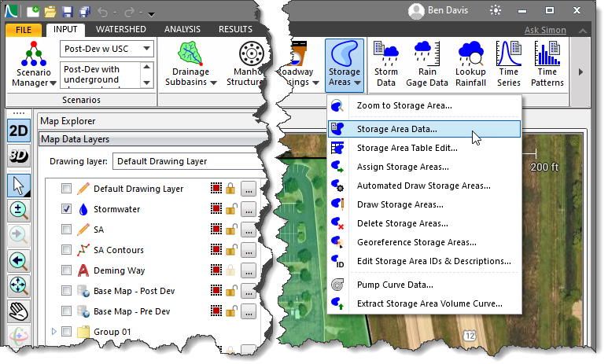The width and height of the screenshot is (608, 364).
Task: Check the Deming Way layer checkbox
Action: pos(66,270)
